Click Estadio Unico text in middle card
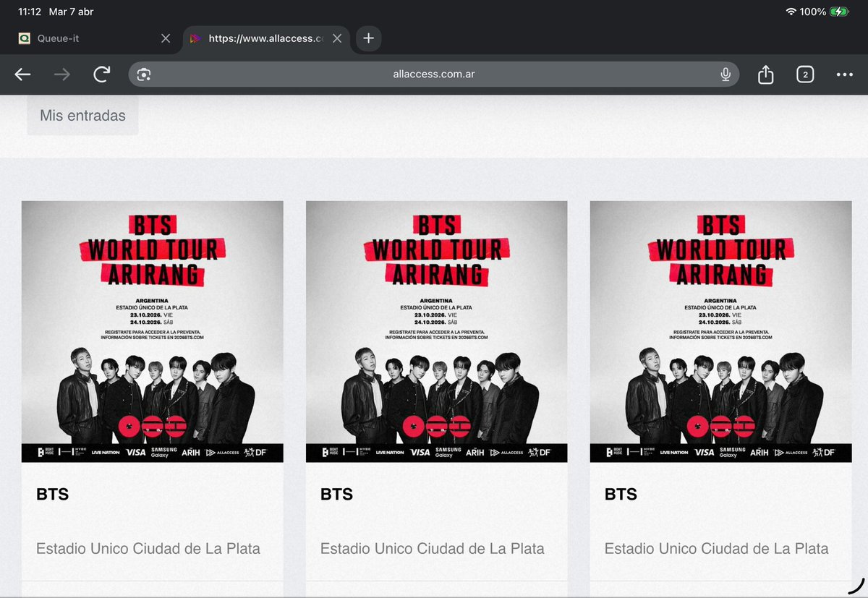Viewport: 868px width, 598px height. 433,549
